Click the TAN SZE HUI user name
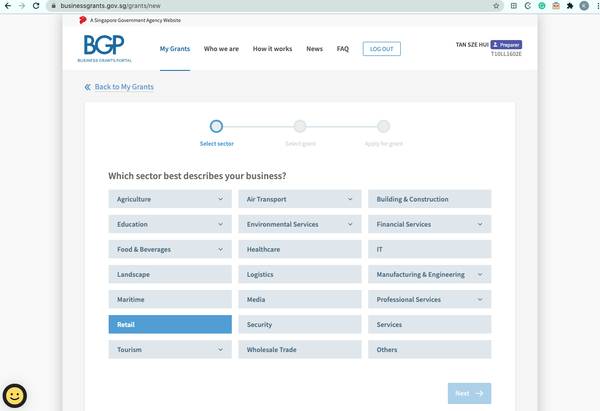Image resolution: width=600 pixels, height=411 pixels. [x=472, y=45]
